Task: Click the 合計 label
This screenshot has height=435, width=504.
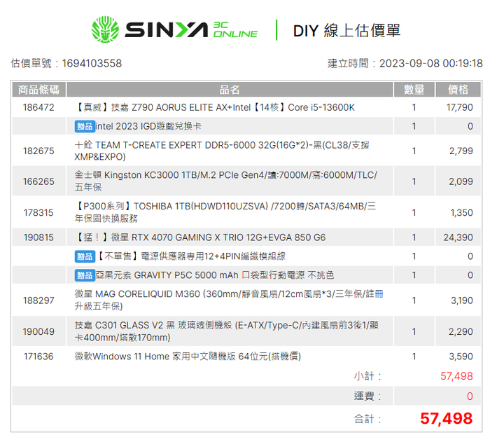Action: (x=367, y=419)
